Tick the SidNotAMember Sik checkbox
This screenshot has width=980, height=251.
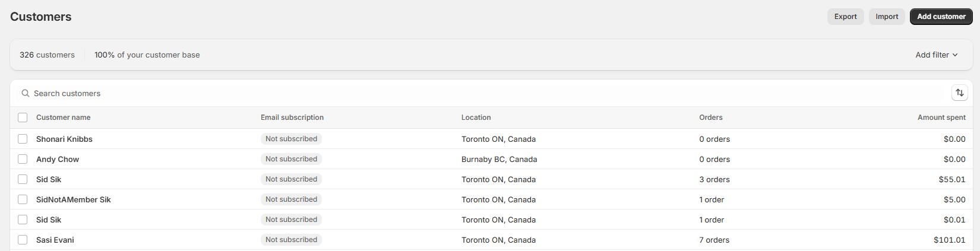click(23, 199)
